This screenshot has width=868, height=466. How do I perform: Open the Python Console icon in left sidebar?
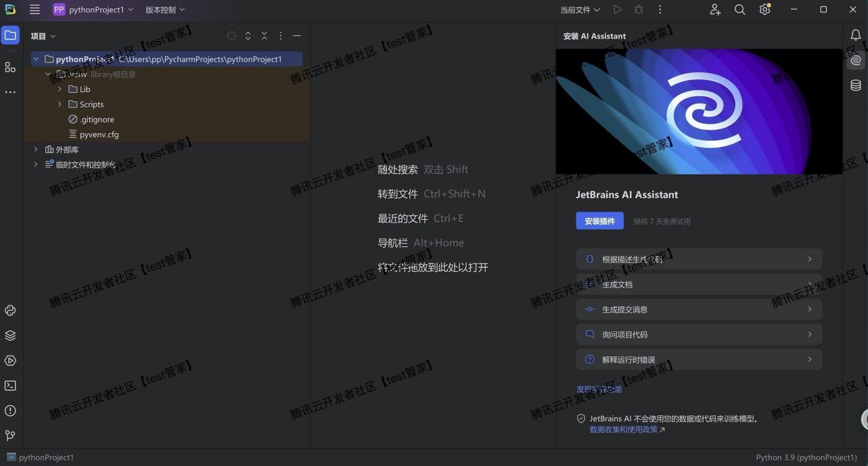pos(9,310)
